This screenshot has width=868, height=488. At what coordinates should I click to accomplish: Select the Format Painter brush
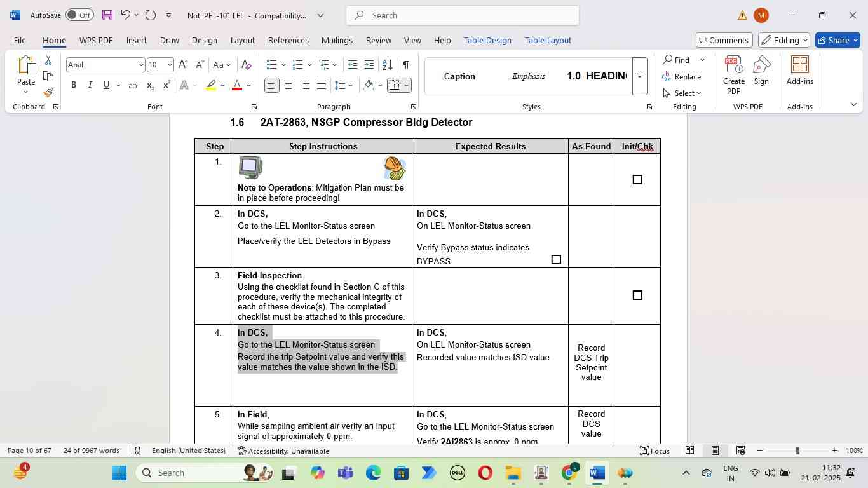(x=48, y=92)
